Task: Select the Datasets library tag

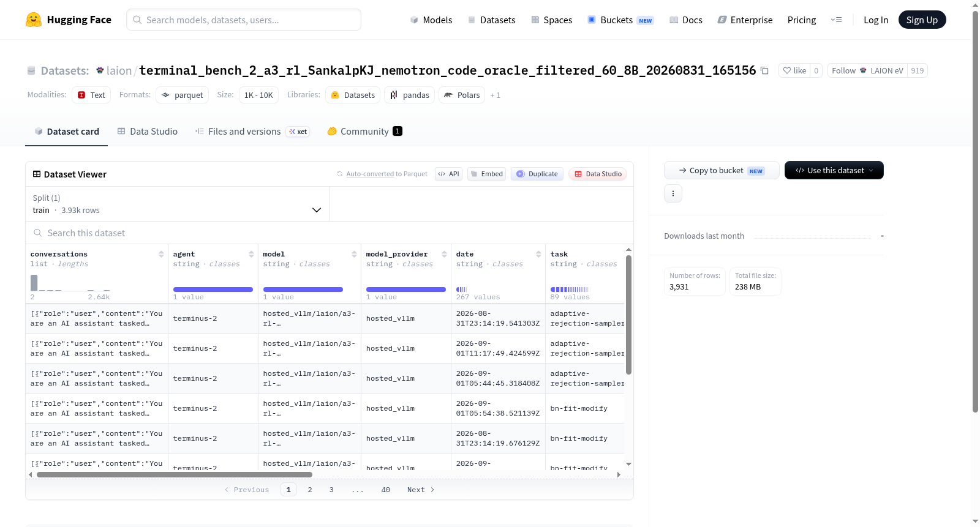Action: (353, 95)
